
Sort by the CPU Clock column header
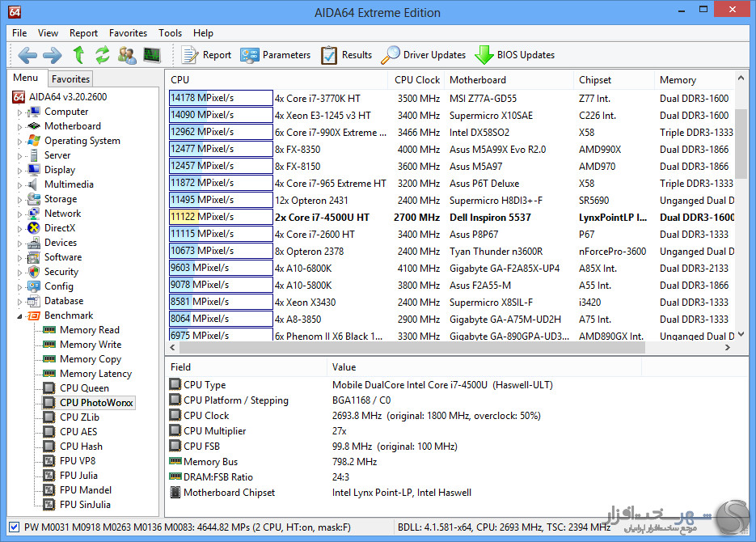tap(416, 80)
